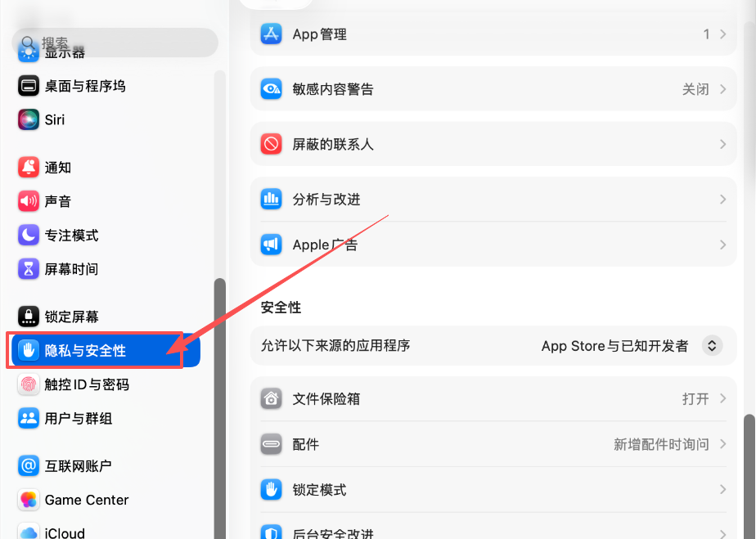
Task: Click the 搜索 search field
Action: 115,42
